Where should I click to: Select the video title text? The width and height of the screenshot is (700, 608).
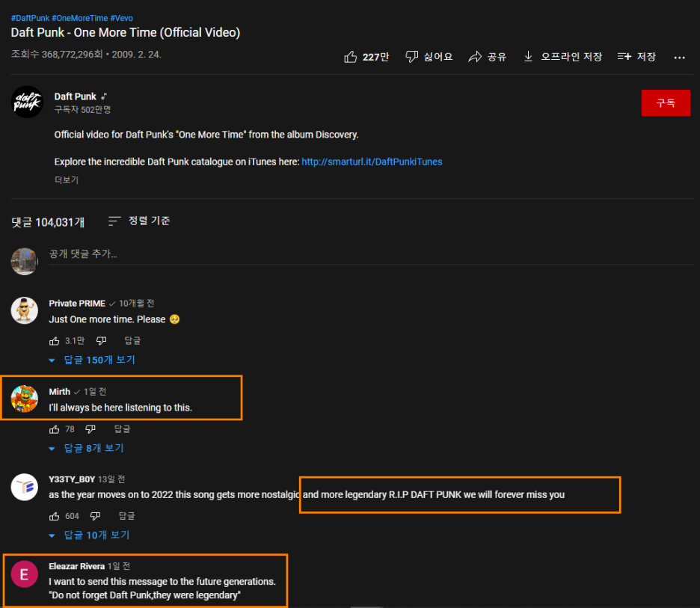126,33
